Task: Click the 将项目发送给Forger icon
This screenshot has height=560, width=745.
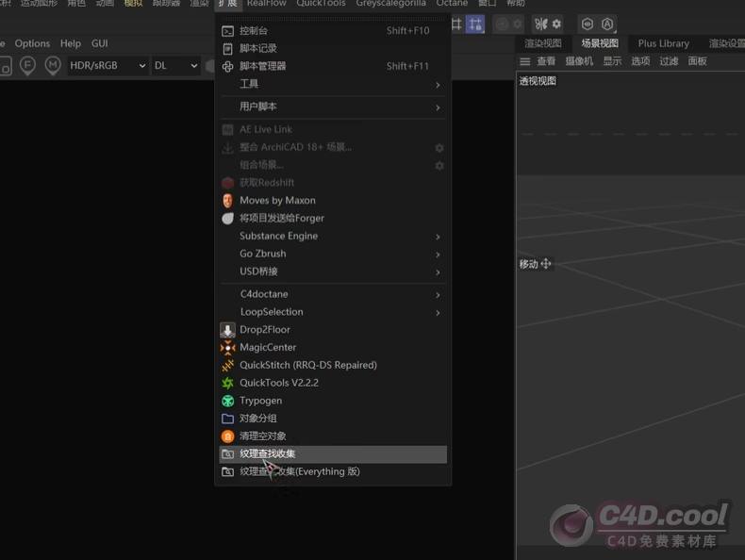Action: click(227, 219)
